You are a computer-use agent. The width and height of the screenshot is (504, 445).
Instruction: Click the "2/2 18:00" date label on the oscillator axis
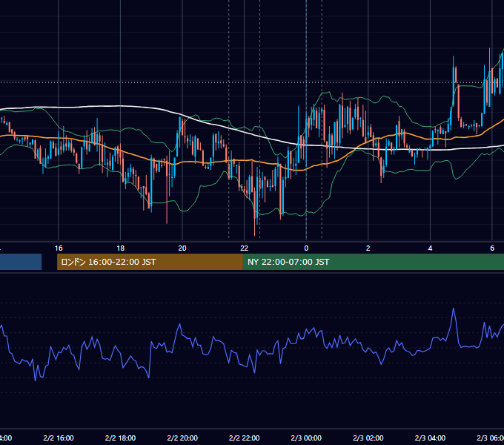(x=121, y=438)
